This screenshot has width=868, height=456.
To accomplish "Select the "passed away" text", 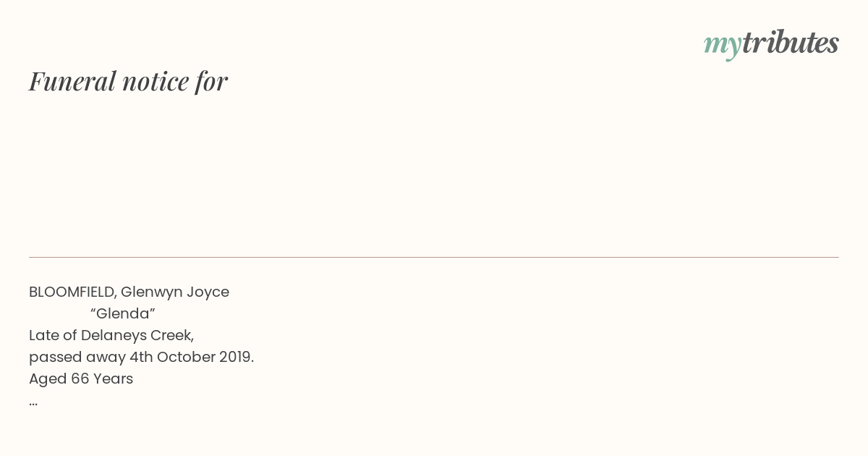I will pos(77,358).
